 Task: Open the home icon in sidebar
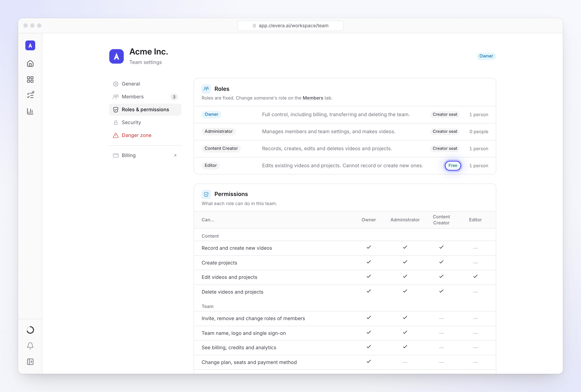coord(30,64)
